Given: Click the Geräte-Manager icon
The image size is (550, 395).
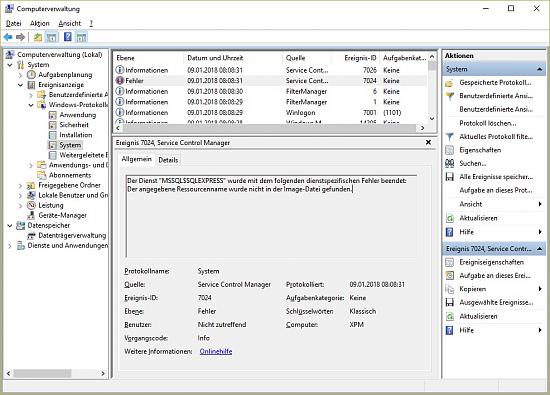Looking at the screenshot, I should (32, 215).
